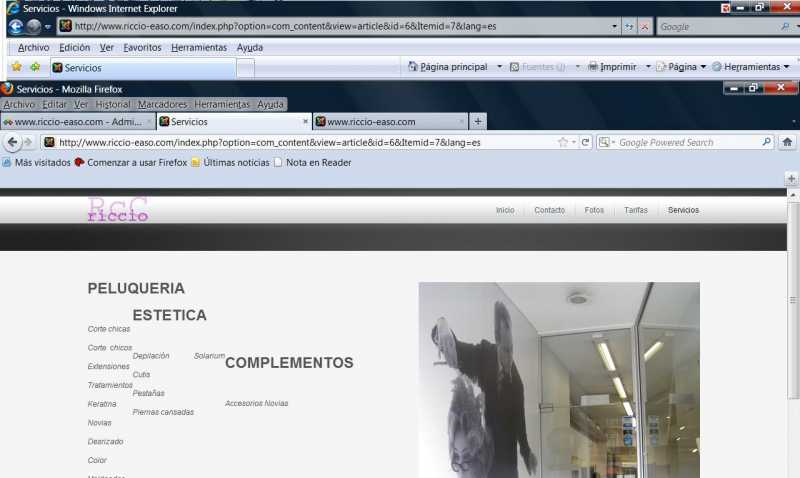Click the Internet Explorer back button

pyautogui.click(x=16, y=27)
